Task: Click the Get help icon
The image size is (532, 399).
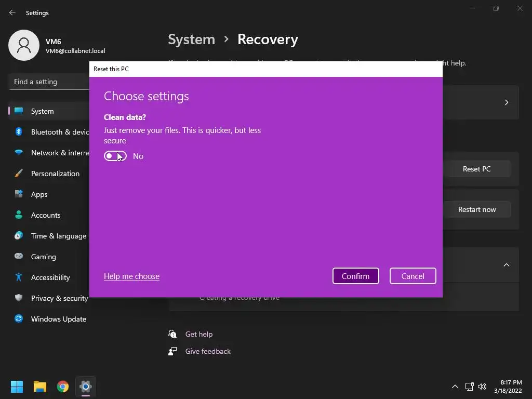Action: [x=172, y=334]
